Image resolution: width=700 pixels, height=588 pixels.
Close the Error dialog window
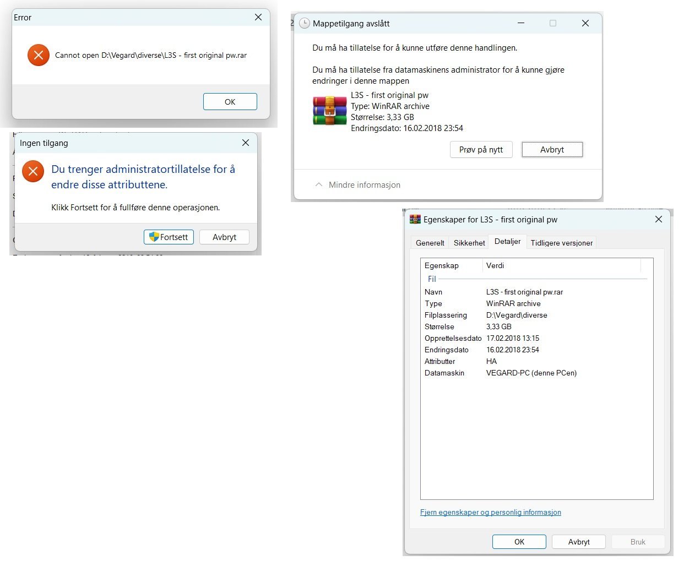258,18
